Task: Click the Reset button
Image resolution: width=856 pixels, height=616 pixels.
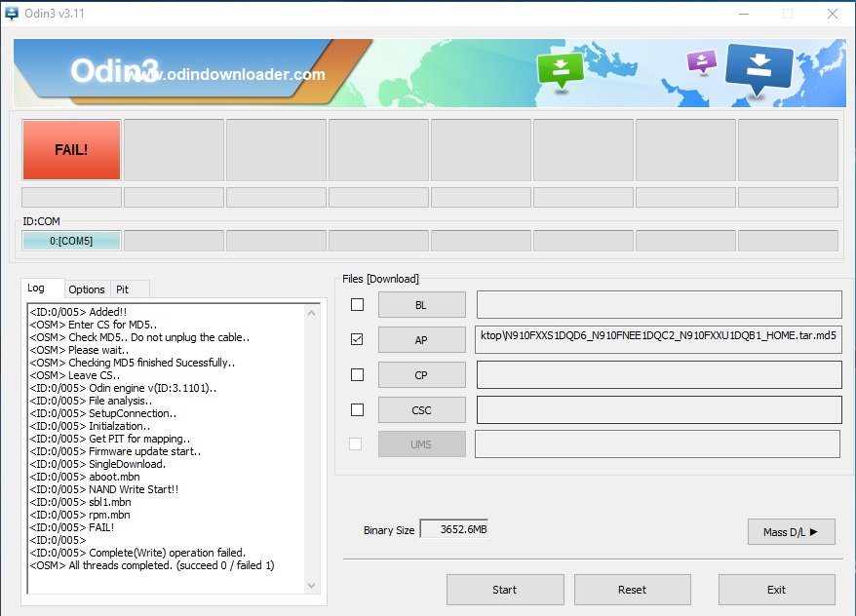Action: pyautogui.click(x=632, y=590)
